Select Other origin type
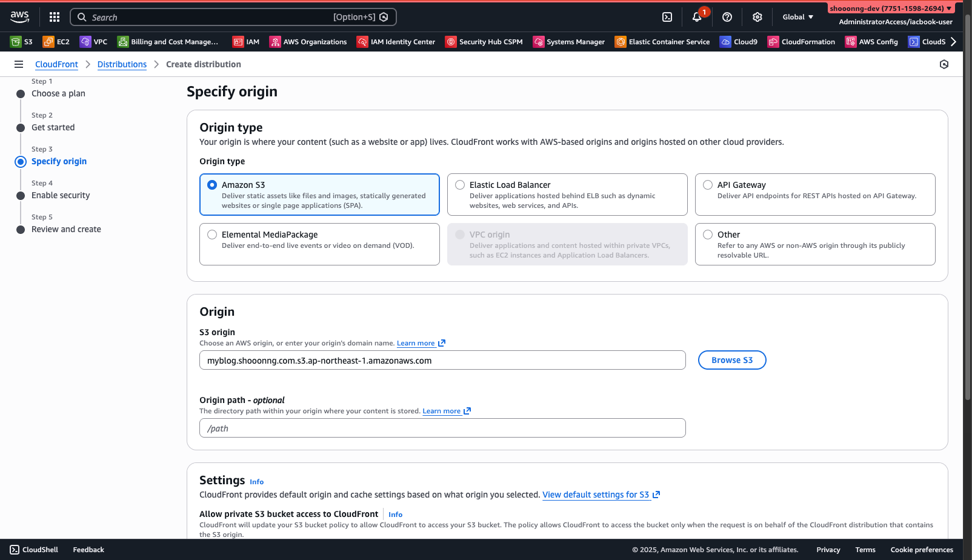Viewport: 972px width, 560px height. [x=815, y=244]
